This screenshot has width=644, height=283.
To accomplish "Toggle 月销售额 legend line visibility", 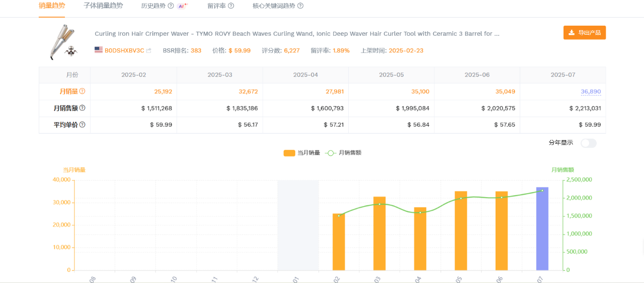I will (x=343, y=153).
